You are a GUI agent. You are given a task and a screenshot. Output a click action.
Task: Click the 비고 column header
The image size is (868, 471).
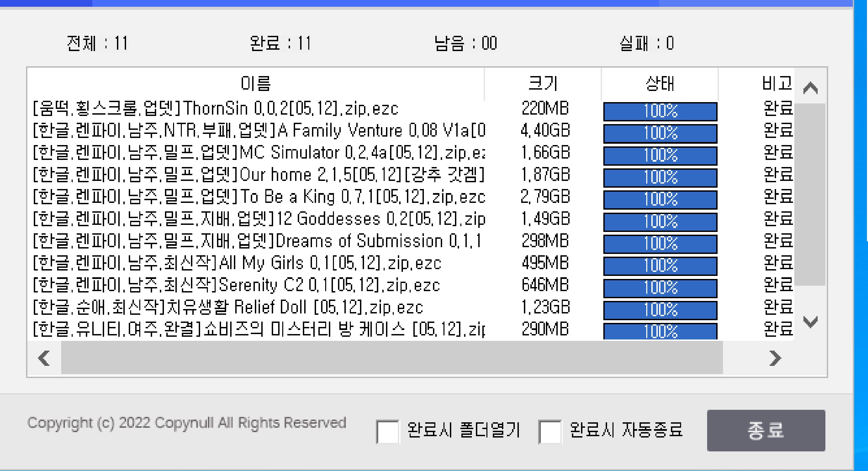coord(776,84)
